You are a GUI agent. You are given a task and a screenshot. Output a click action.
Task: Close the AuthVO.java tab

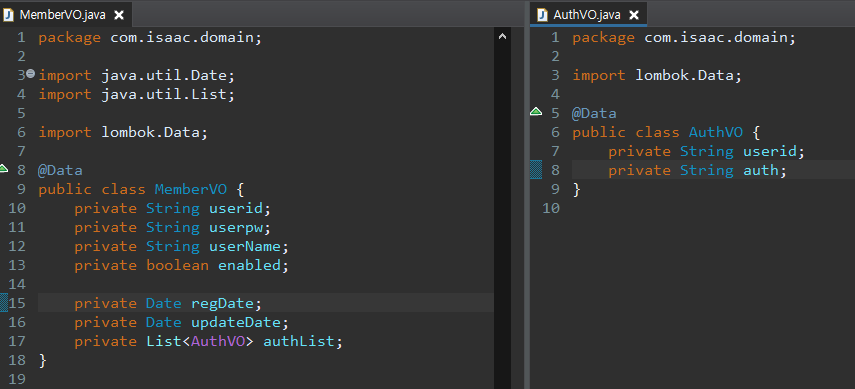coord(634,15)
